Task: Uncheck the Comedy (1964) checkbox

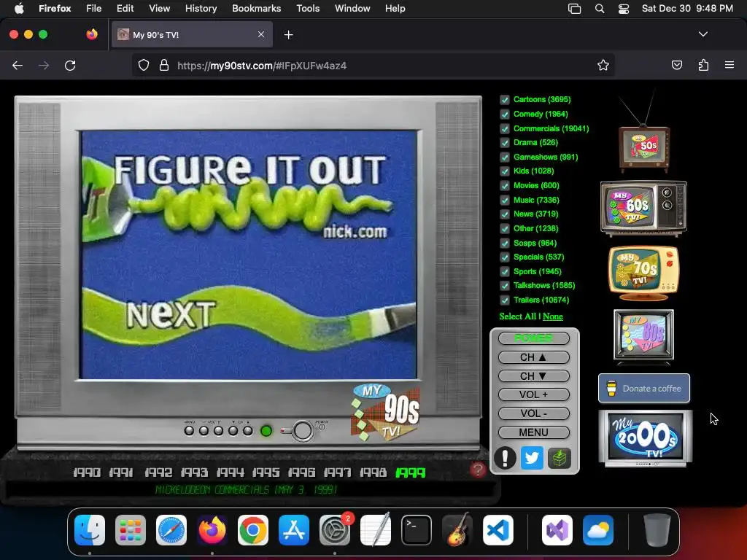Action: click(x=505, y=114)
